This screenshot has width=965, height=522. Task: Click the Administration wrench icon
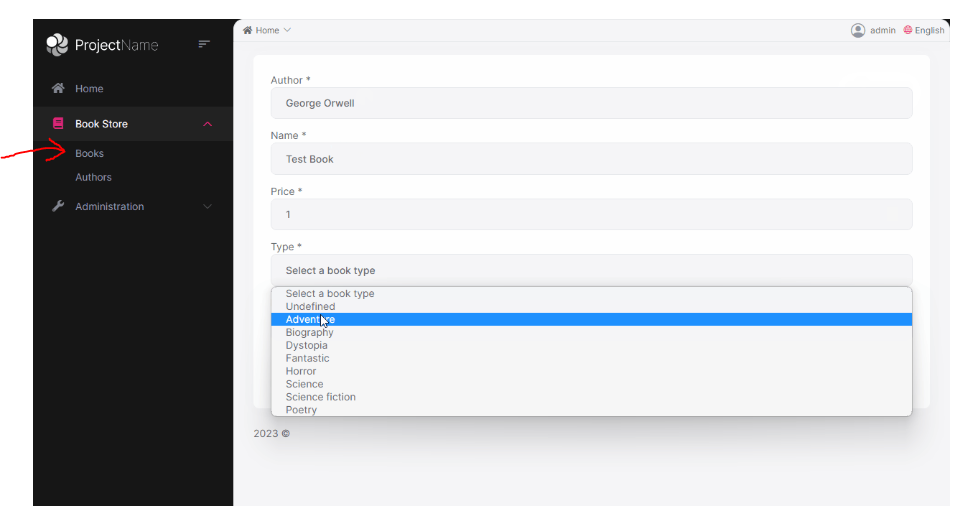pos(58,206)
